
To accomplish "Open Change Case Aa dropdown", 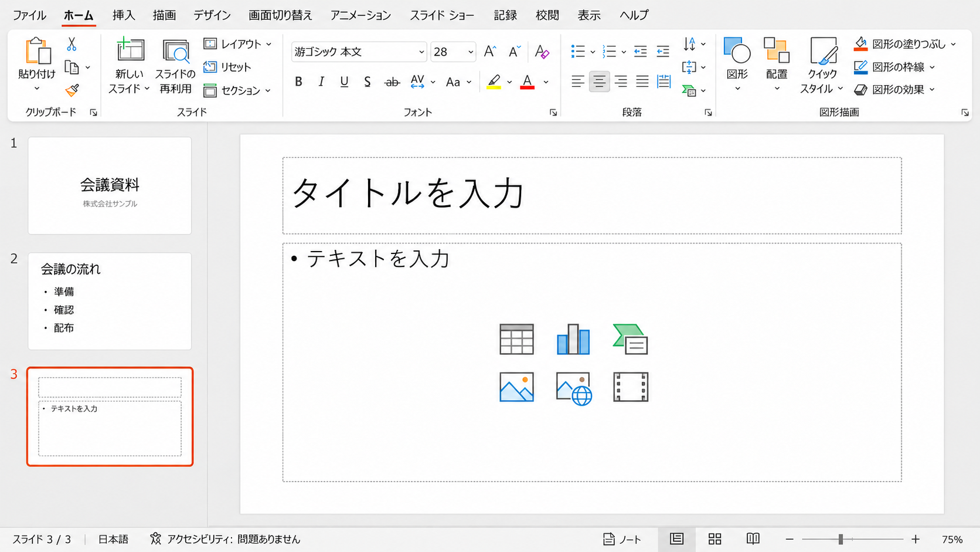I will (x=458, y=82).
